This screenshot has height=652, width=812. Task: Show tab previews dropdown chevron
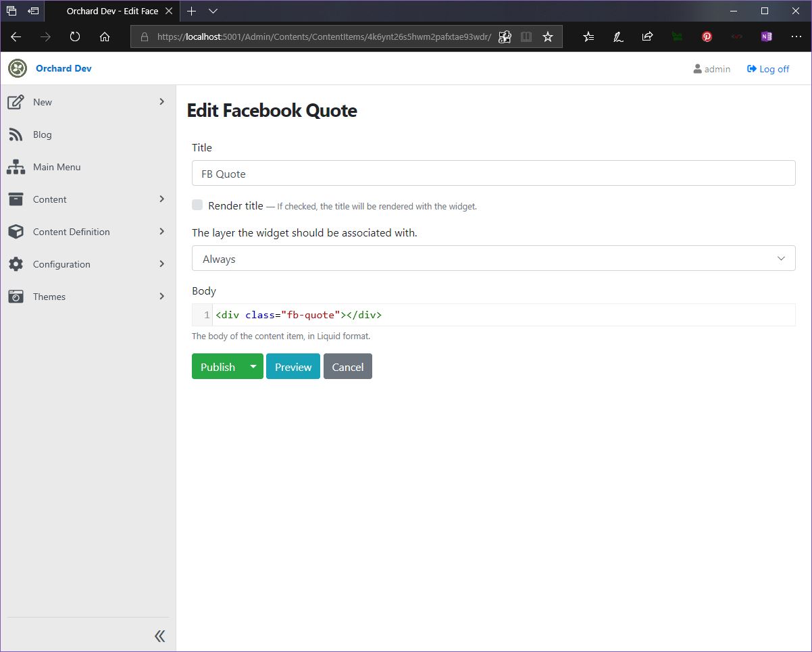point(213,11)
